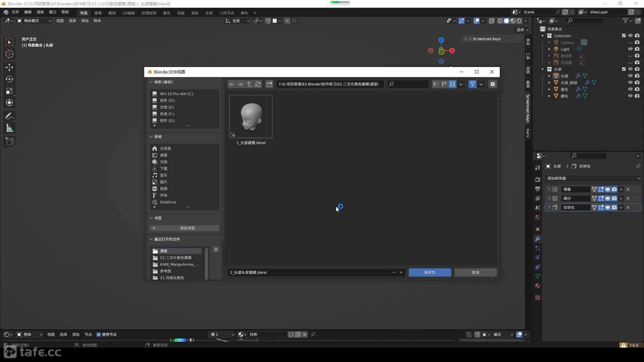This screenshot has width=644, height=362.
Task: Open Physics properties tab
Action: click(538, 257)
